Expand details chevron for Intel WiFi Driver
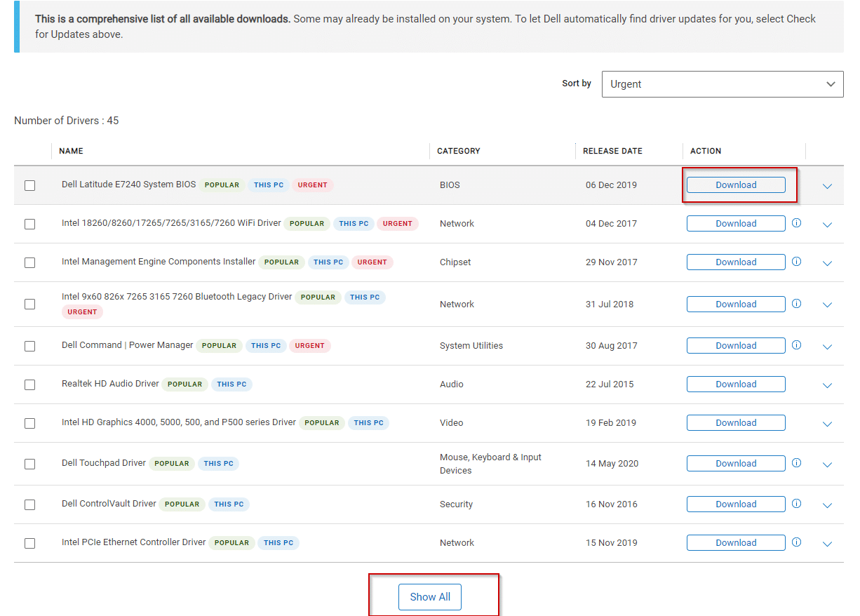The height and width of the screenshot is (616, 860). (x=827, y=225)
